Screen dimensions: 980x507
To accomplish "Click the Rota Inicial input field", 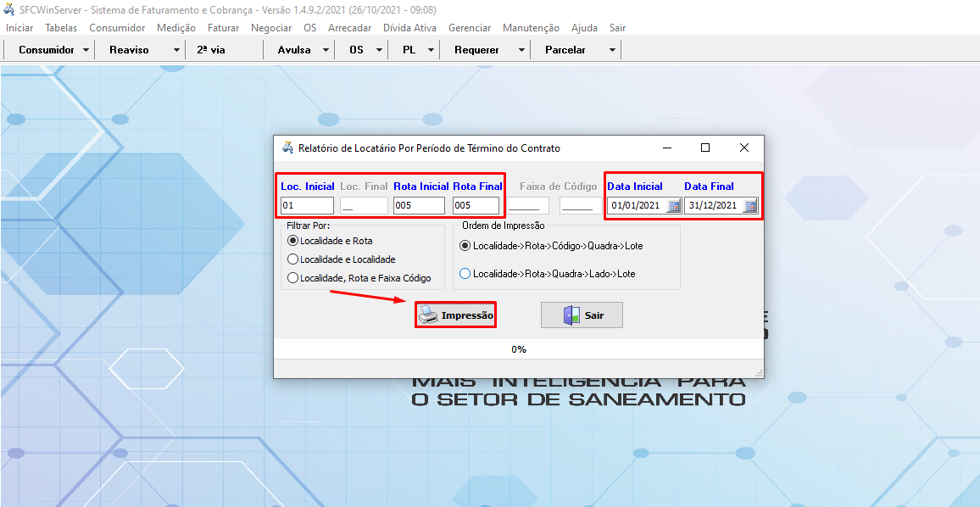I will point(419,205).
